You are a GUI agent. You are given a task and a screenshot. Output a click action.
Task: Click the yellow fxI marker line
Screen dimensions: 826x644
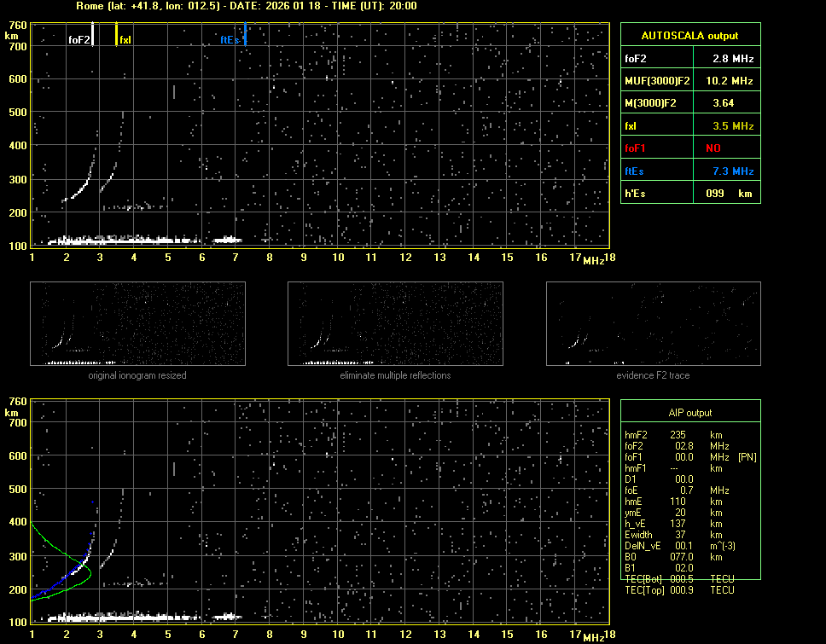117,34
